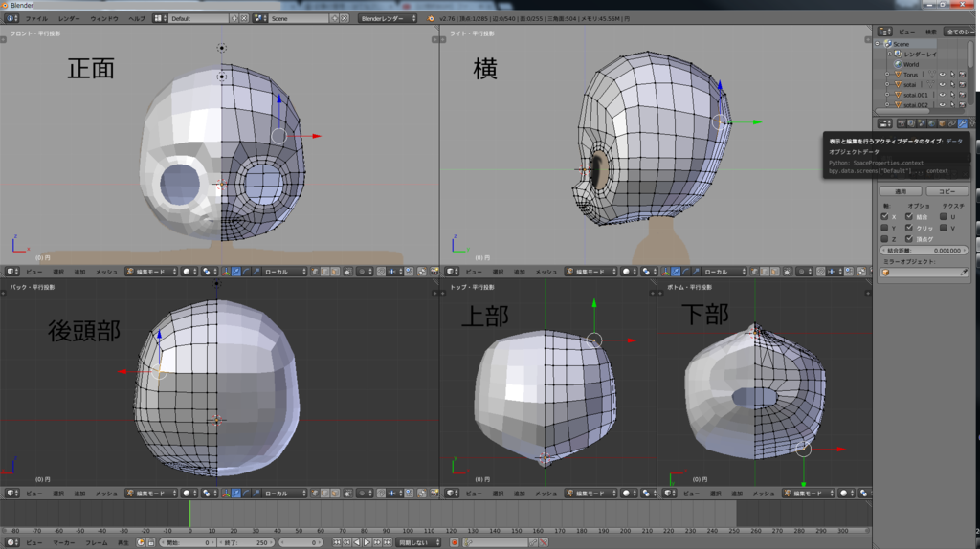Select sotai.001 object in outliner

(915, 95)
